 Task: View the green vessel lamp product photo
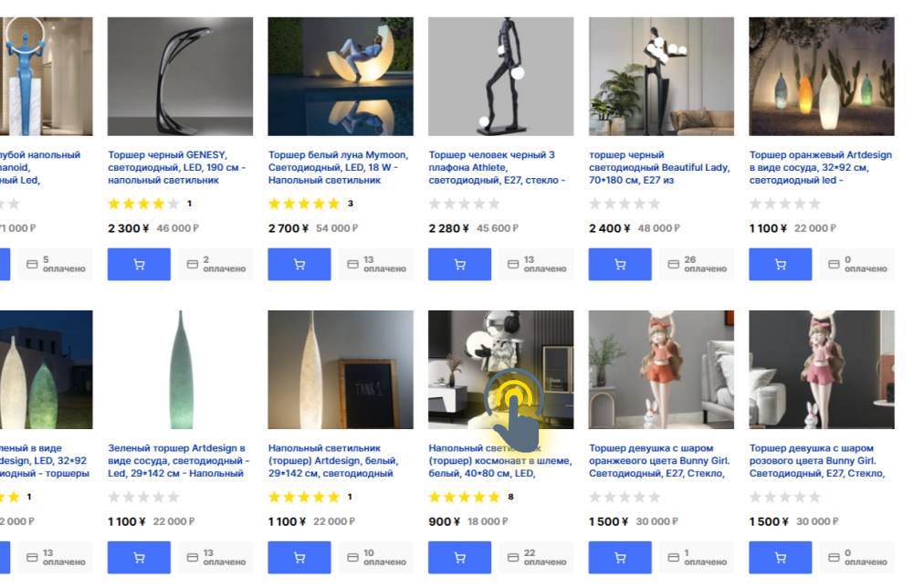click(180, 370)
